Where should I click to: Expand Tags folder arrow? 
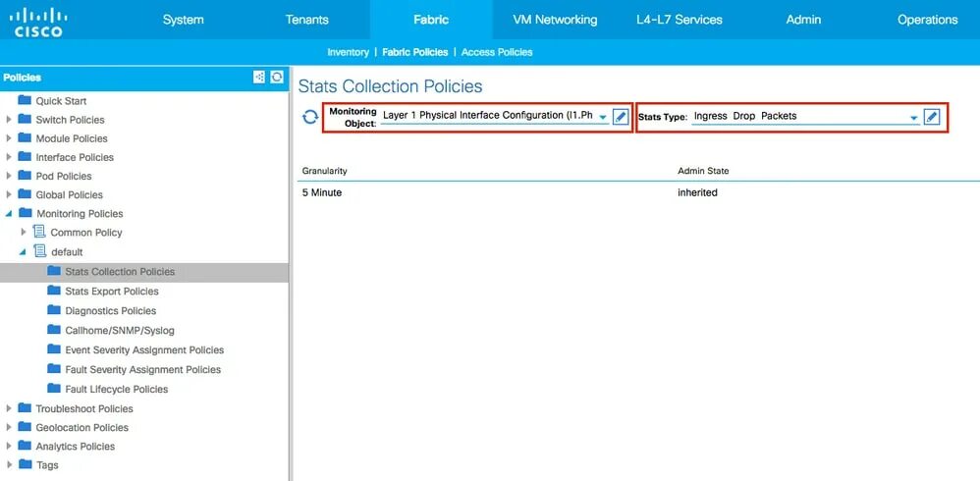[x=9, y=464]
